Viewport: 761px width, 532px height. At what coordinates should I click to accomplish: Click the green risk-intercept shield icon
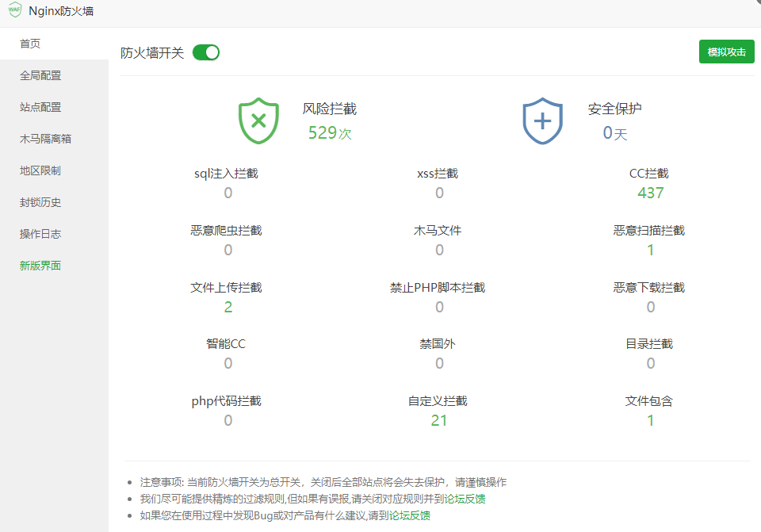[258, 121]
